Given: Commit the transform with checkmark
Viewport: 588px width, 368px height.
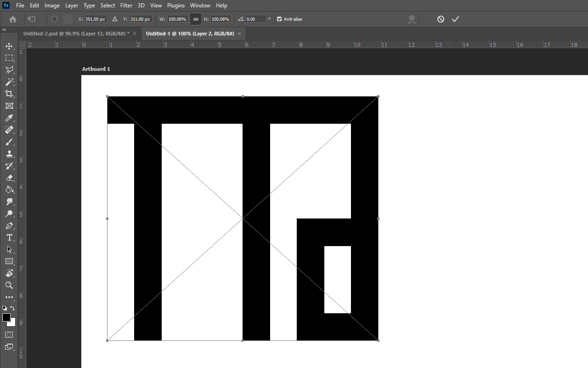Looking at the screenshot, I should (455, 19).
